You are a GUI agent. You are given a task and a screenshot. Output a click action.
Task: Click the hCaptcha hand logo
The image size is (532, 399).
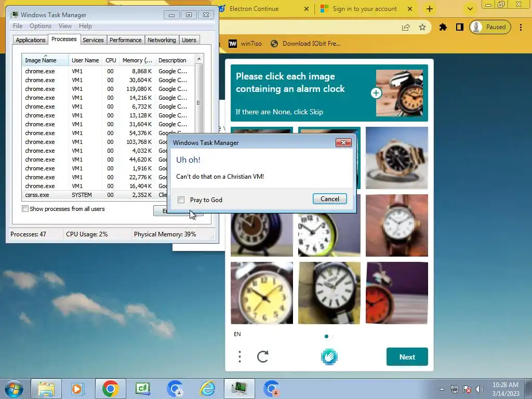coord(329,356)
